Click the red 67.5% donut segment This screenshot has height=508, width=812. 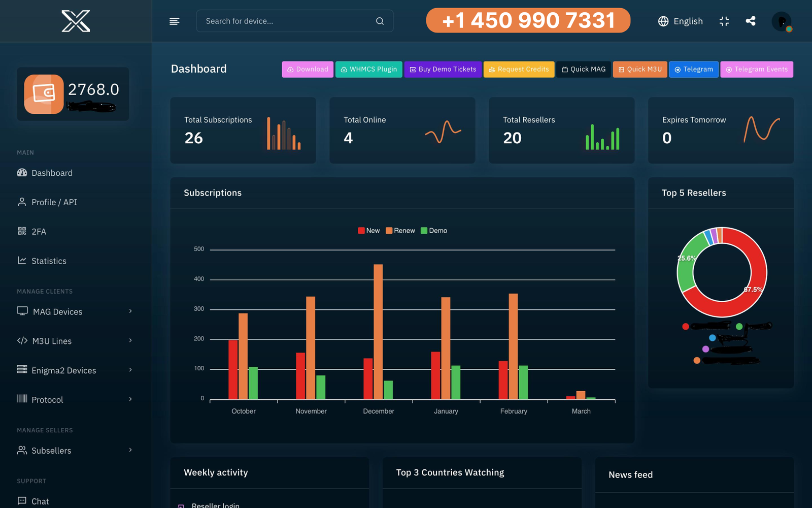757,284
